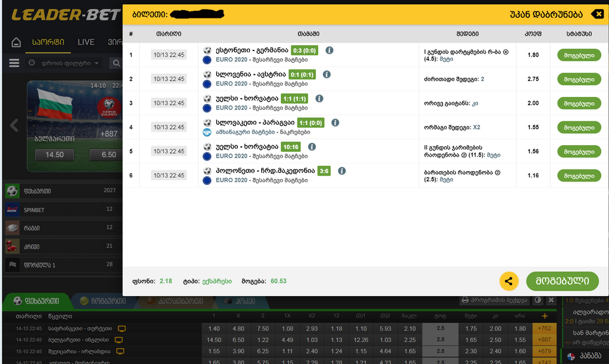Open info icon for სლოვენია - ავსტრია

tap(327, 74)
